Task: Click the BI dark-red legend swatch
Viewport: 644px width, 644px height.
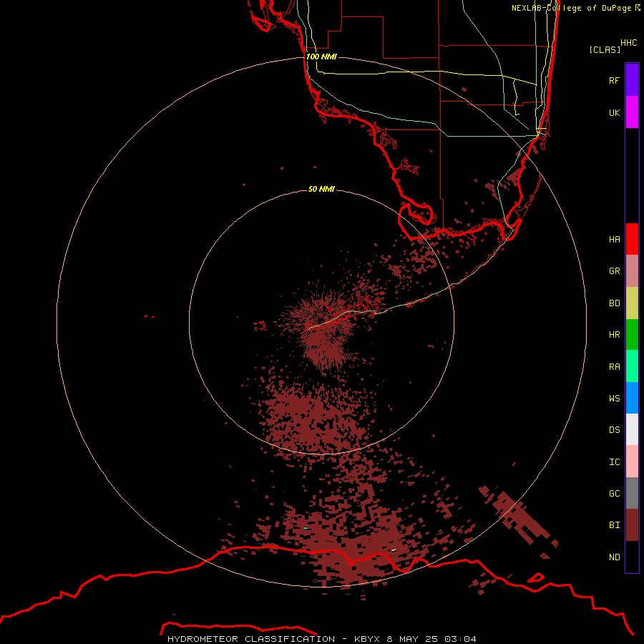Action: [632, 525]
